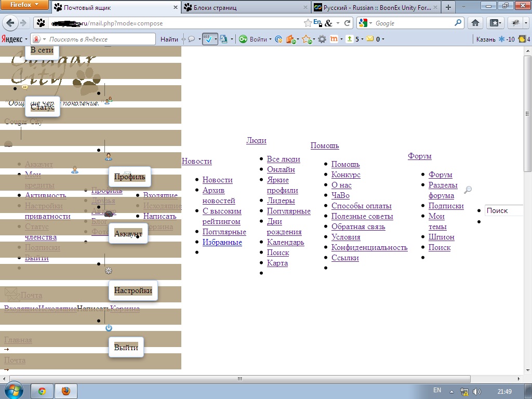This screenshot has width=532, height=399.
Task: Click the envelope mail icon in Yandex bar
Action: (370, 39)
